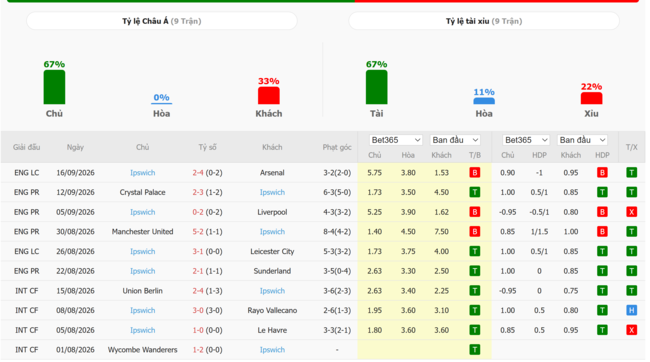650x362 pixels.
Task: Click red B T/B badge in Manchester United row
Action: click(x=475, y=231)
